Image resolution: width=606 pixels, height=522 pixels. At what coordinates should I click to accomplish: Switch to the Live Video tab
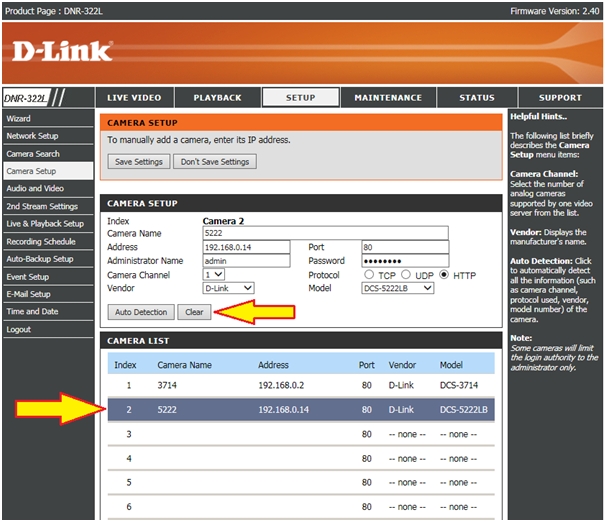(x=134, y=98)
